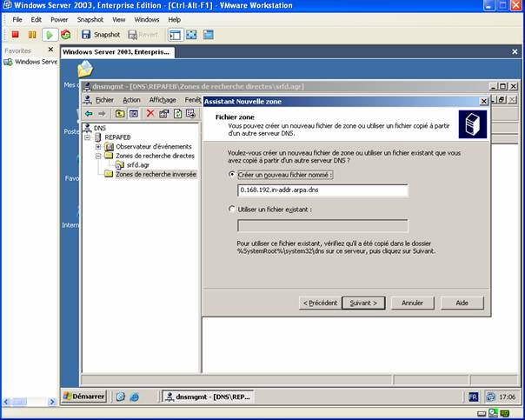
Task: Close the Assistant Nouvelle zone dialog
Action: 484,101
